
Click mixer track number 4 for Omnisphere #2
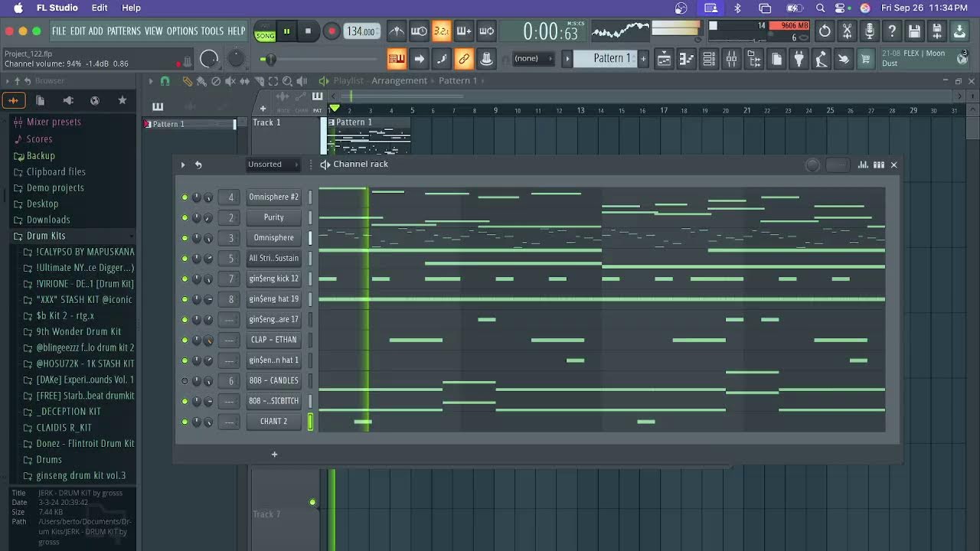tap(230, 197)
